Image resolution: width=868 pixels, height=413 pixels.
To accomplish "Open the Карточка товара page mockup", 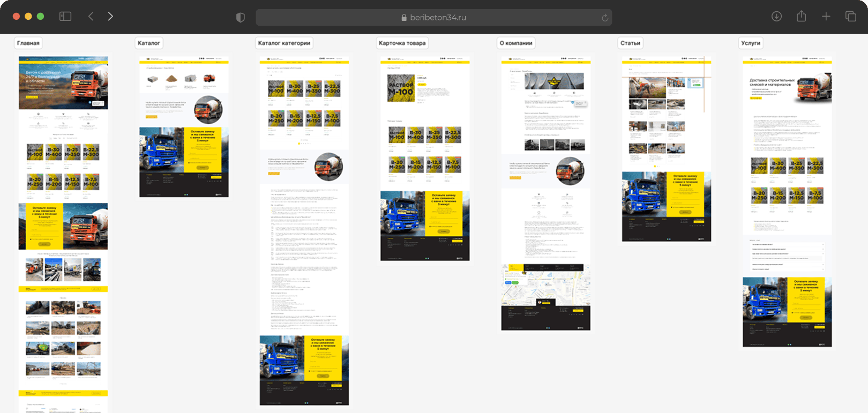I will 425,159.
